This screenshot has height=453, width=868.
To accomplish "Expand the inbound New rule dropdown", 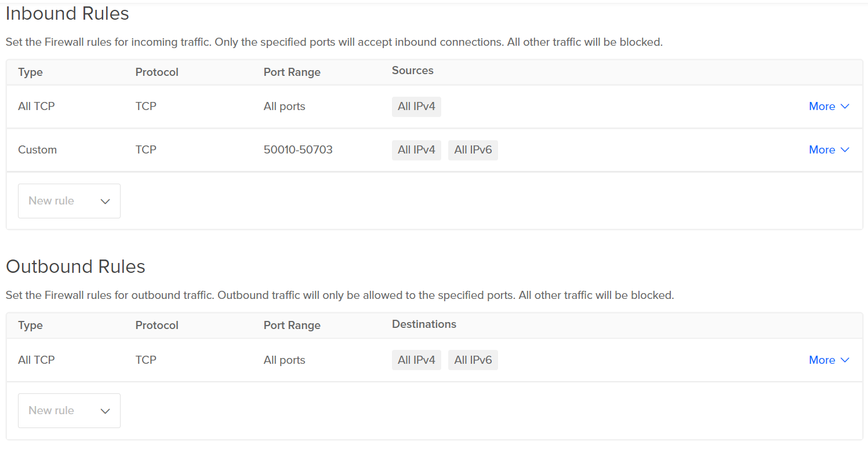I will [x=69, y=201].
